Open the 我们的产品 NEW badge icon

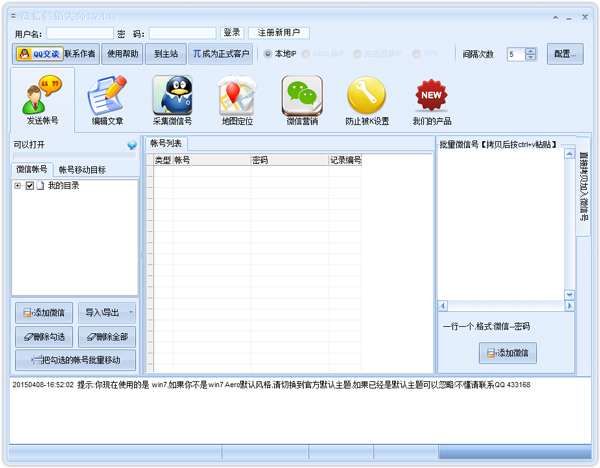coord(432,100)
